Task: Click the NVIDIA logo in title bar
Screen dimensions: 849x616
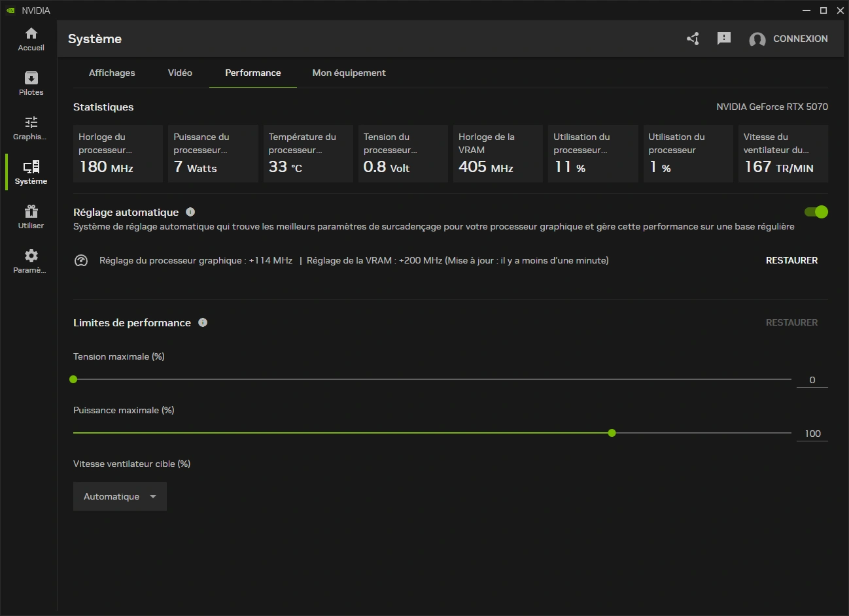Action: pyautogui.click(x=10, y=10)
